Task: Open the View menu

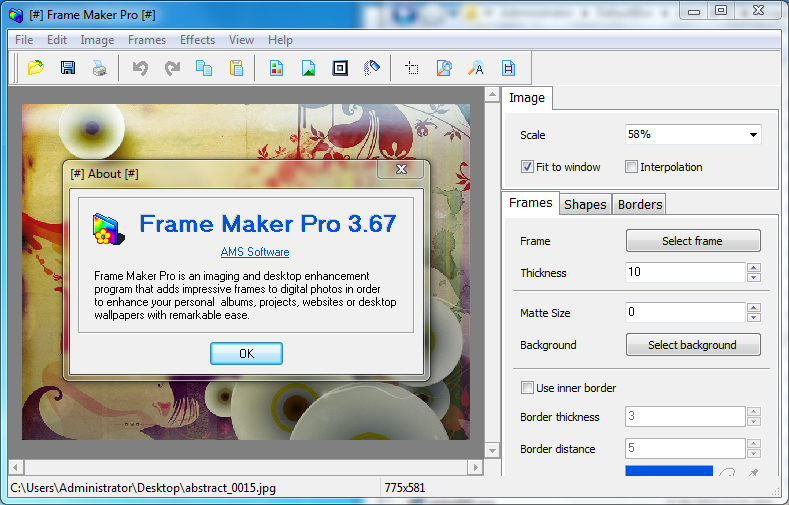Action: (x=241, y=40)
